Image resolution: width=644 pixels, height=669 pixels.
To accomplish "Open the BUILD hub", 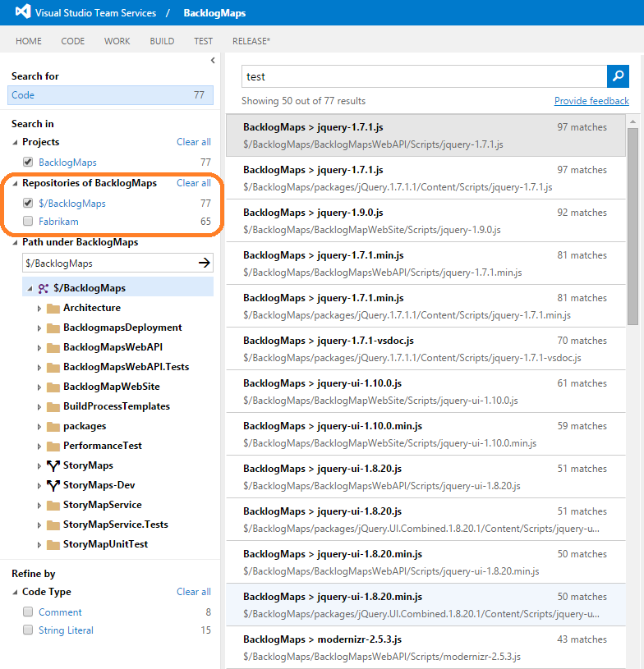I will [162, 41].
